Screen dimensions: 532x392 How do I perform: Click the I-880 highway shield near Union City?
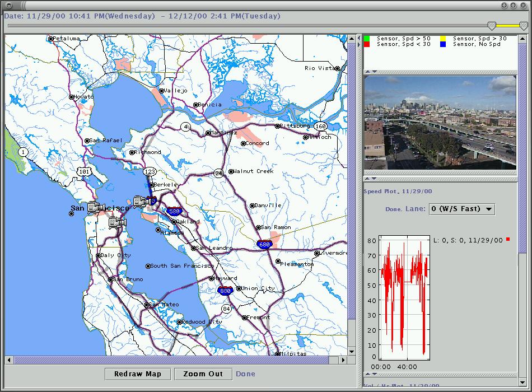click(x=225, y=290)
